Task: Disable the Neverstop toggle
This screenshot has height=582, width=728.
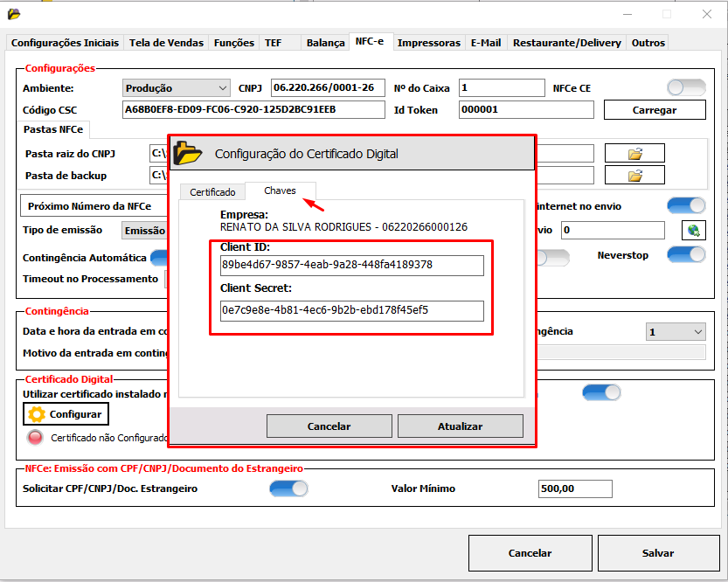Action: coord(686,254)
